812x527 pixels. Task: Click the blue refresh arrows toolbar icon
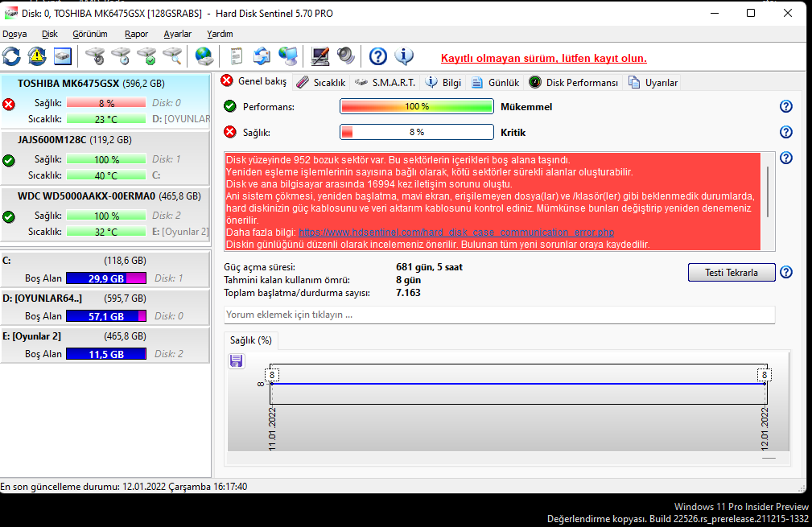click(x=11, y=56)
